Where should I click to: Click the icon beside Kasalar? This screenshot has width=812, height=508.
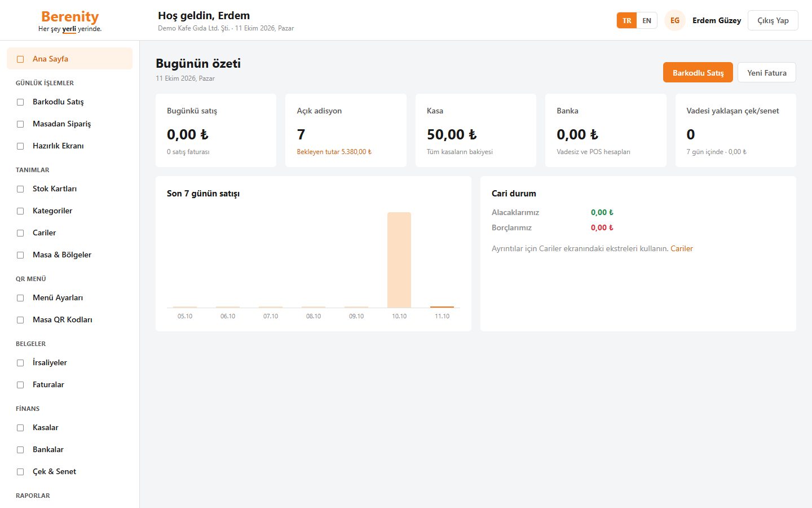coord(20,428)
